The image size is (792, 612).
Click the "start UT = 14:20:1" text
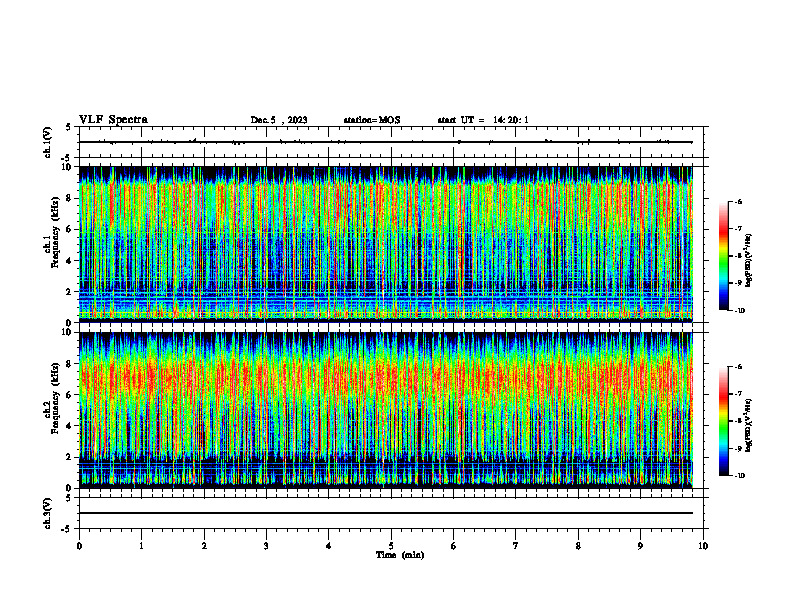point(482,120)
